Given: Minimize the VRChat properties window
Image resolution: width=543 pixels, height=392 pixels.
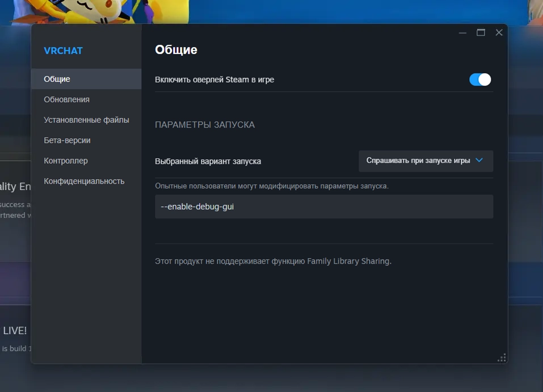Looking at the screenshot, I should (x=462, y=33).
